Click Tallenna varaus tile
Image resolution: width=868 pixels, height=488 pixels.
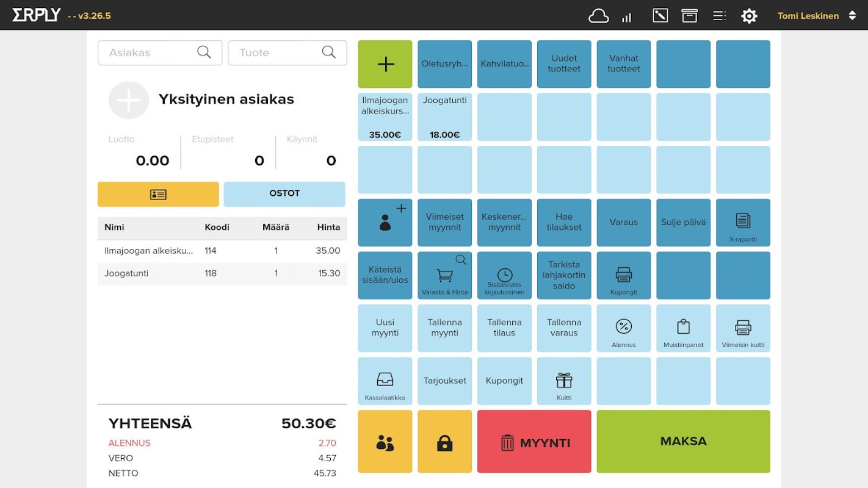[564, 328]
